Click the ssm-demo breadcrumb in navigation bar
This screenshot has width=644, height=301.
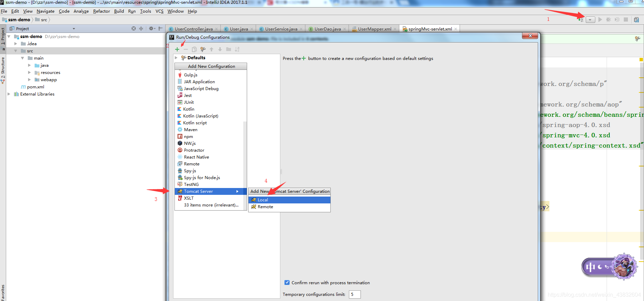coord(16,20)
